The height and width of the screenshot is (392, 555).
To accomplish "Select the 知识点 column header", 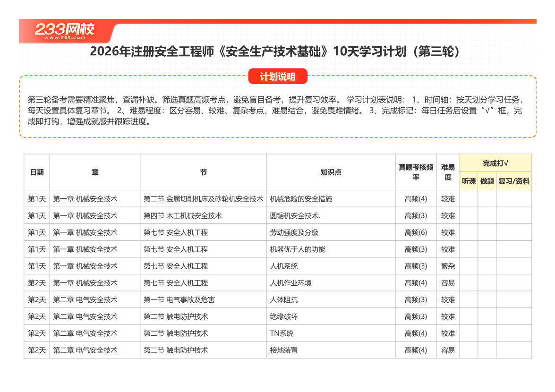I will tap(331, 172).
